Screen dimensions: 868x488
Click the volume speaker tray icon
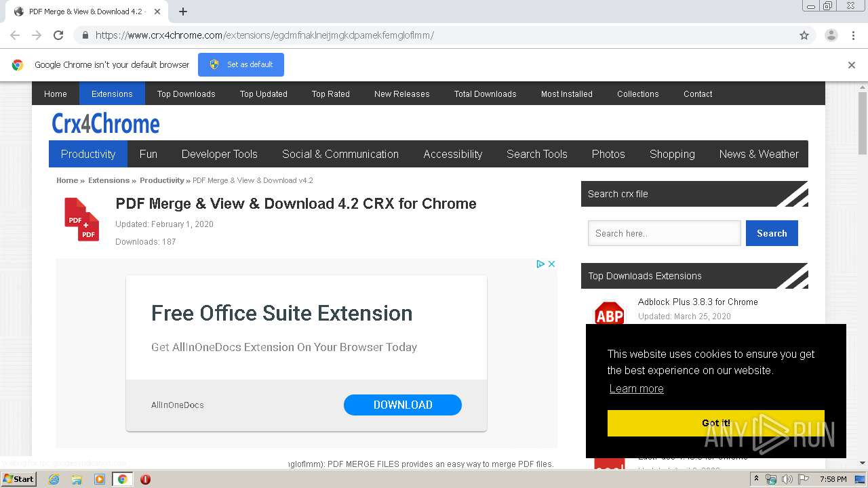[787, 479]
